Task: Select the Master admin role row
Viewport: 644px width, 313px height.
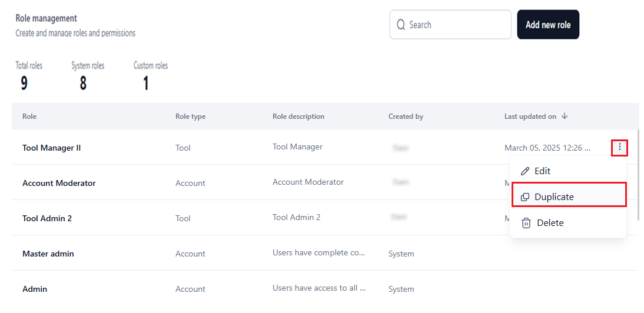Action: (x=48, y=254)
